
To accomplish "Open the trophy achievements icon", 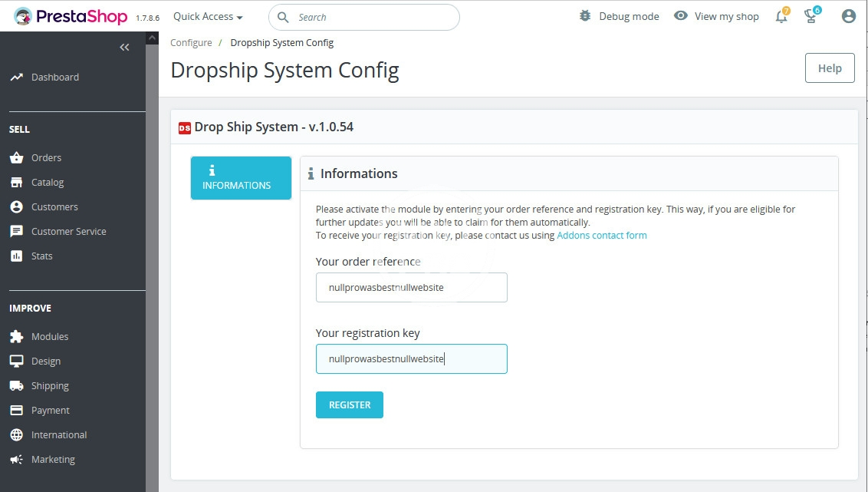I will (811, 16).
